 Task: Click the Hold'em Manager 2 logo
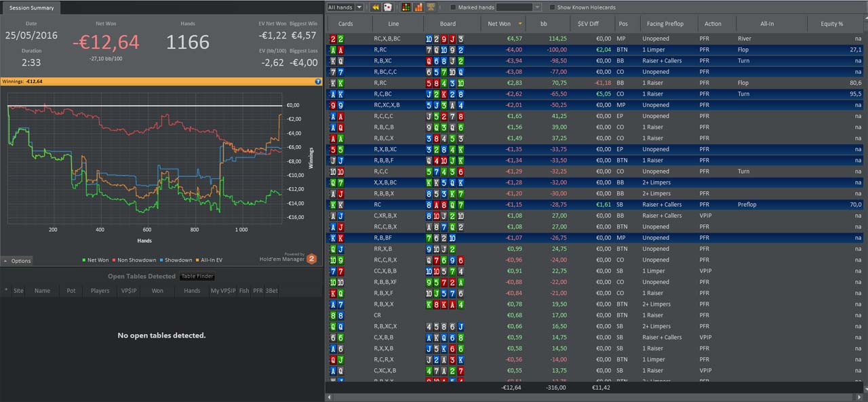tap(311, 258)
